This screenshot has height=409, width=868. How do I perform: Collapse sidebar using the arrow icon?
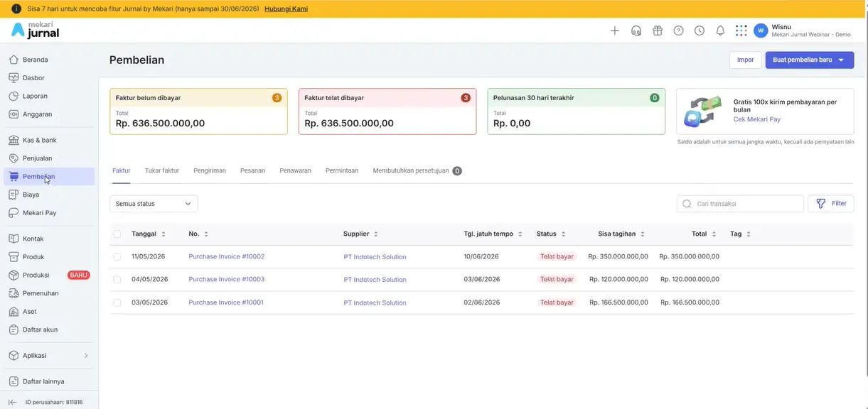click(x=13, y=402)
